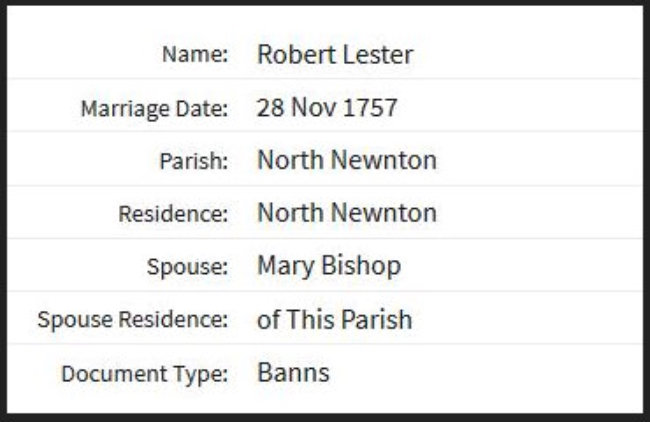Select the Residence field label

(173, 214)
